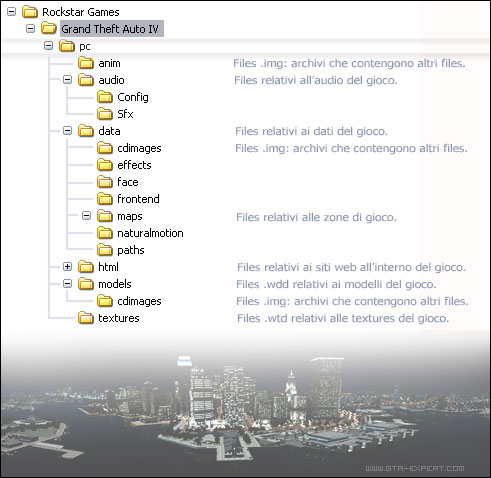Click the html folder icon

point(86,267)
